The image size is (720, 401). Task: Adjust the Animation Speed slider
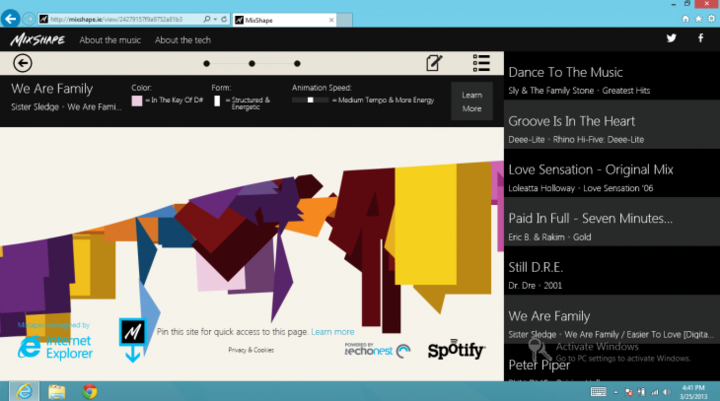tap(310, 100)
